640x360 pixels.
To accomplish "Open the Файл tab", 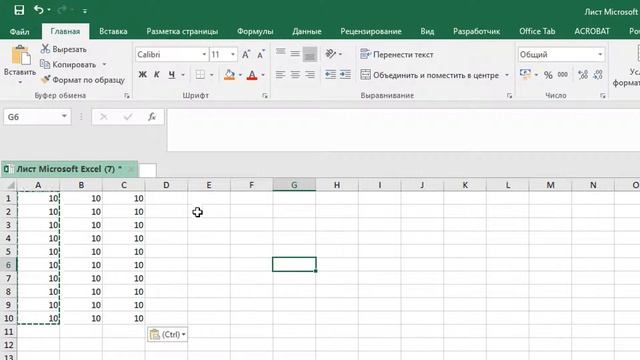I will pyautogui.click(x=19, y=31).
